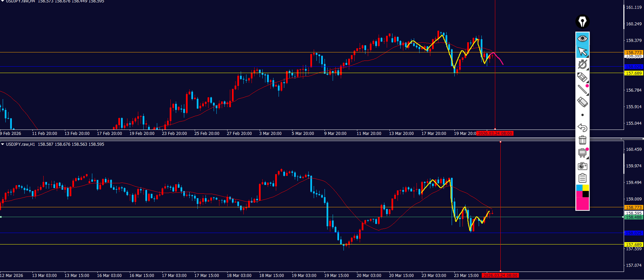
Task: Delete all drawings with the trash icon
Action: pyautogui.click(x=582, y=140)
